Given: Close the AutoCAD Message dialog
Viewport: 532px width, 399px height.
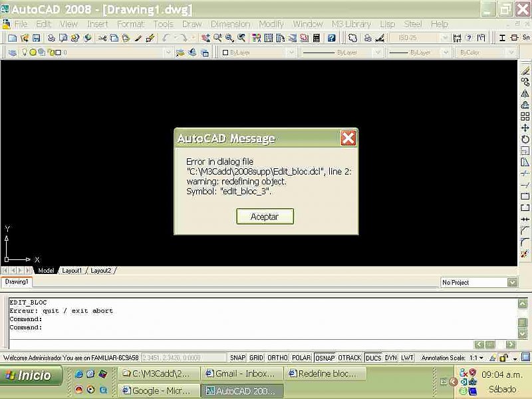Looking at the screenshot, I should [x=348, y=138].
